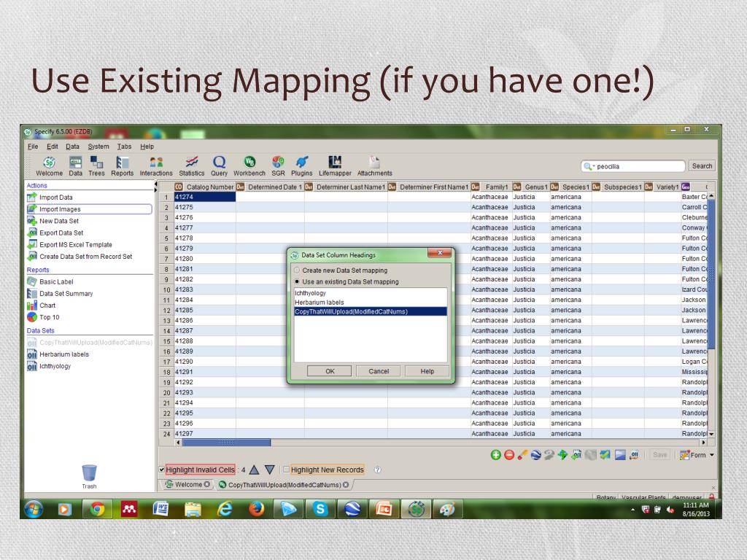Toggle the Highlight Invalid Cells checkbox
The width and height of the screenshot is (747, 560).
click(162, 470)
